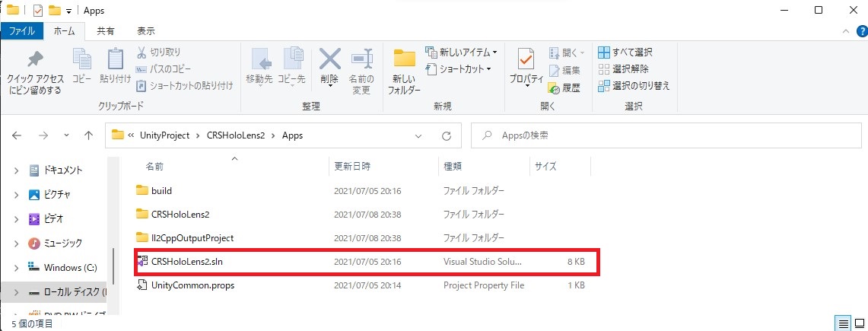Open Move to (移動先) menu
This screenshot has width=868, height=331.
point(259,66)
